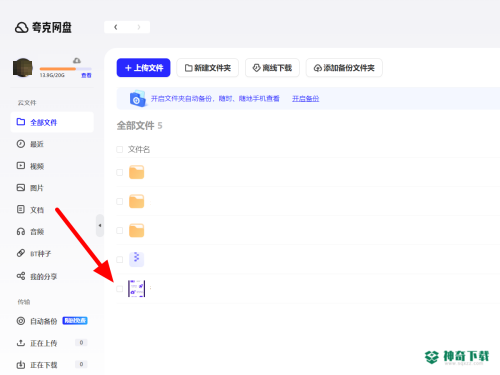This screenshot has height=375, width=500.
Task: Open the 视频 video category
Action: click(30, 166)
